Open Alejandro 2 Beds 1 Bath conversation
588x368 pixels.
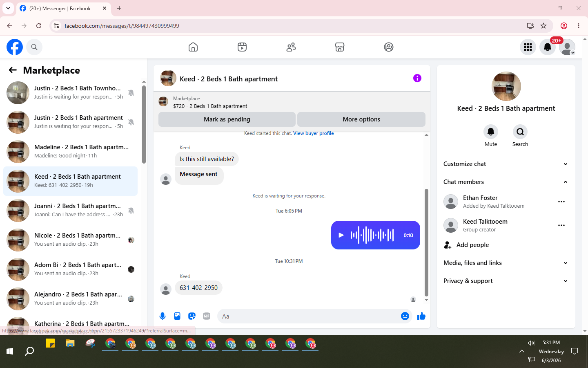70,299
